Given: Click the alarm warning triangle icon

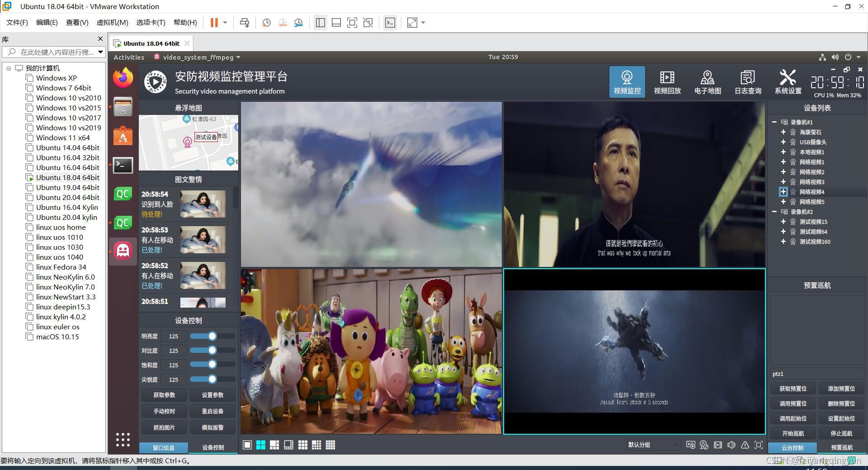Looking at the screenshot, I should [x=745, y=445].
